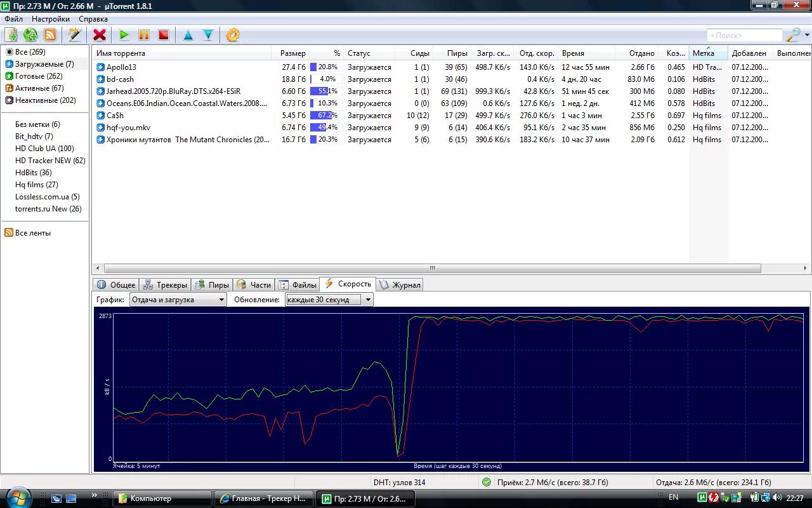Click the Add Torrent toolbar icon

click(x=11, y=35)
